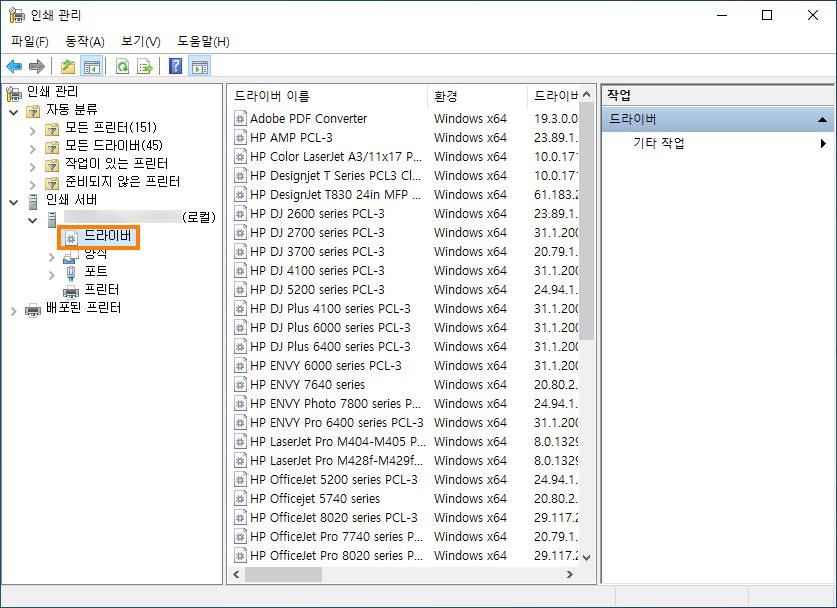Click the export list toolbar icon

click(x=143, y=66)
